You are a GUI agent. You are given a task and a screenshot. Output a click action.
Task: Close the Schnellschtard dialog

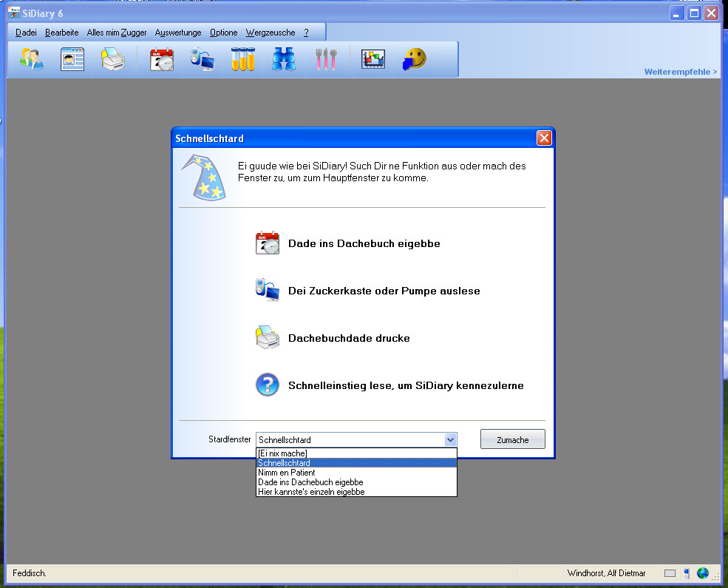coord(544,138)
